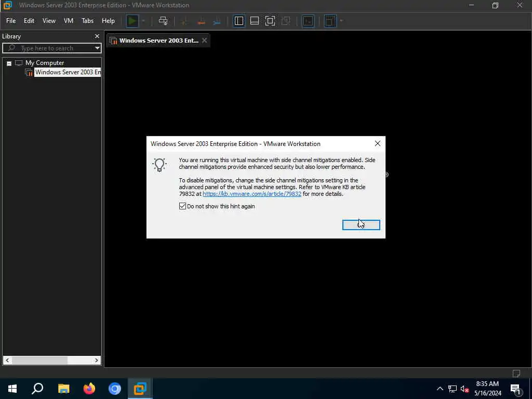Click the VMware icon in the title bar
Screen dimensions: 532x399
pyautogui.click(x=7, y=5)
